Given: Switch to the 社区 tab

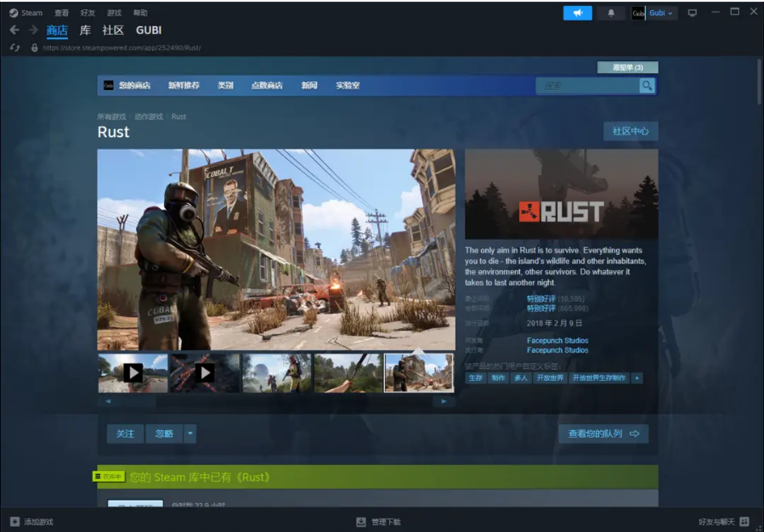Looking at the screenshot, I should (x=113, y=31).
